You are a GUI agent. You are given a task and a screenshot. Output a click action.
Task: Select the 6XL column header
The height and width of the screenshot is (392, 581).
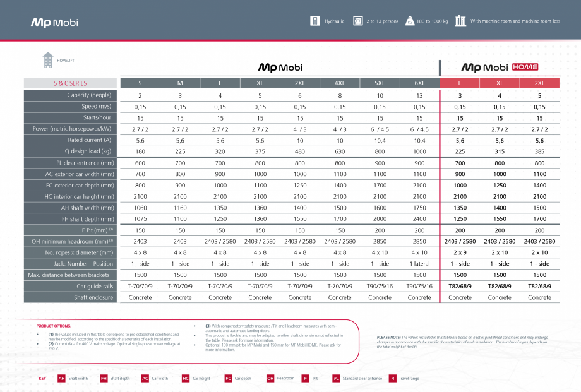pos(419,83)
